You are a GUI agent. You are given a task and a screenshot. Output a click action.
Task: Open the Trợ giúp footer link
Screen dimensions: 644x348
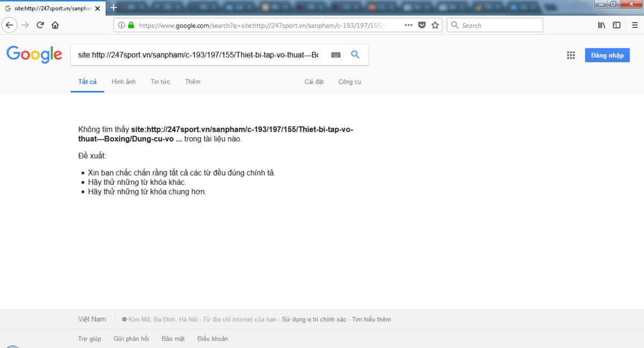90,339
